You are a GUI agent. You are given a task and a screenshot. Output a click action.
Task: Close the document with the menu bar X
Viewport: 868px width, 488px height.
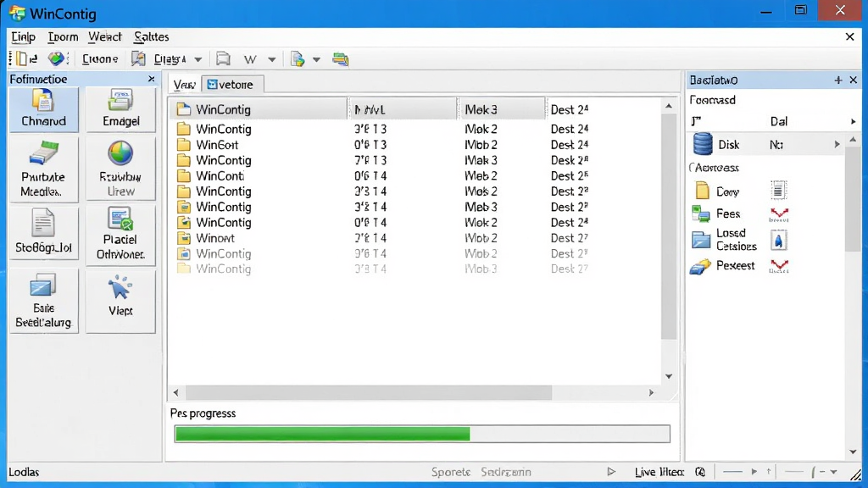tap(849, 37)
